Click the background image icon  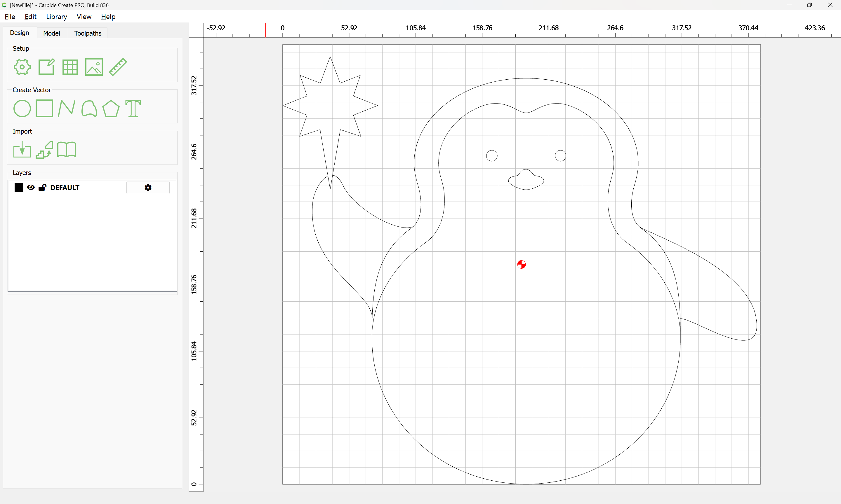94,67
